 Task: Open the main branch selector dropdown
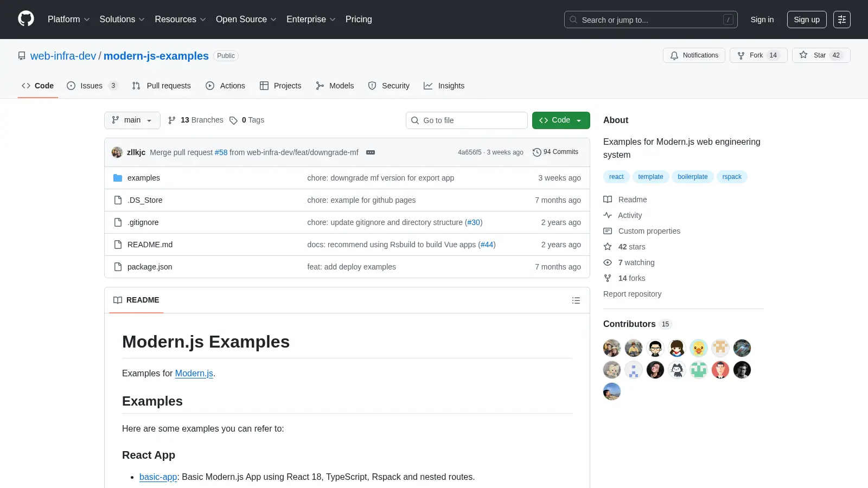(x=132, y=120)
